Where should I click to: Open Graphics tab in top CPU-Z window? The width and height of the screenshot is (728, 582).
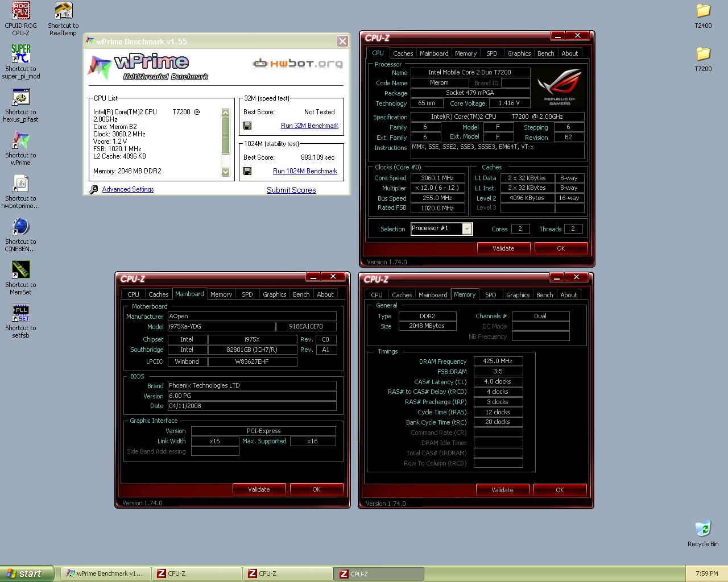519,53
